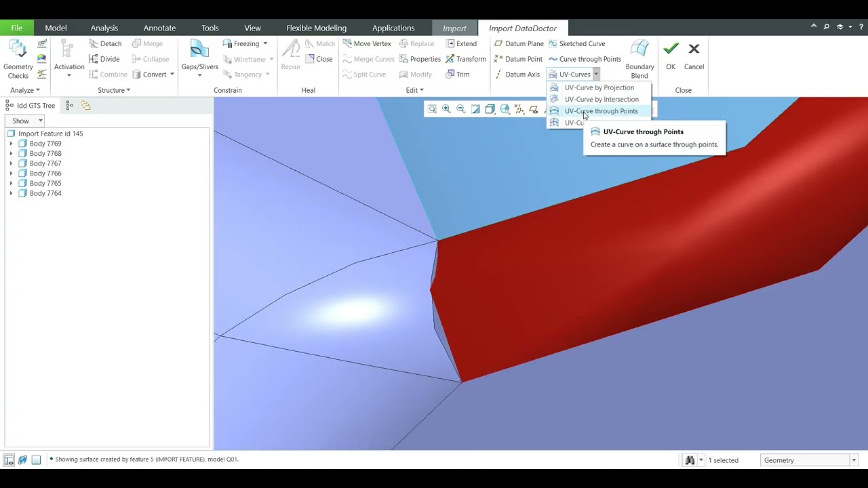Create a Datum Axis
868x488 pixels.
pyautogui.click(x=517, y=75)
